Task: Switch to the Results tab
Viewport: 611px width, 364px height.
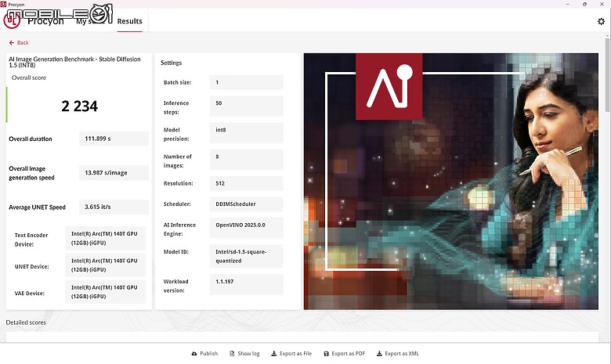Action: (130, 21)
